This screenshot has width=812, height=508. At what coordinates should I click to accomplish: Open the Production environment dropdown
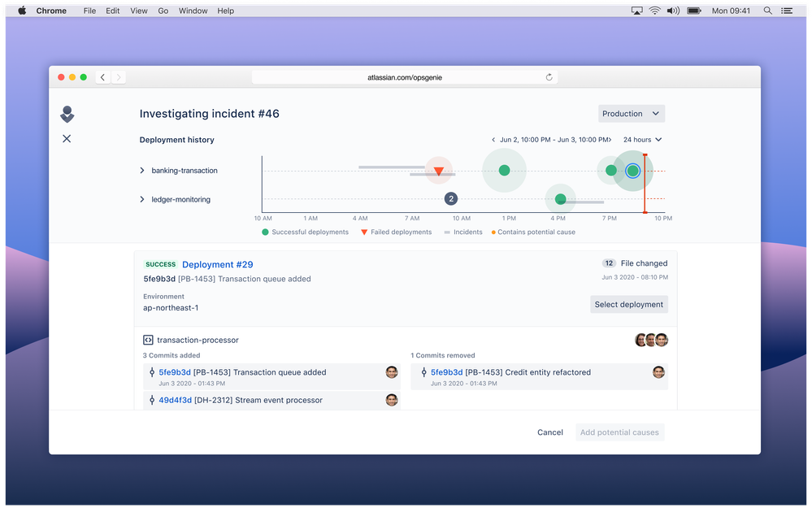tap(632, 114)
